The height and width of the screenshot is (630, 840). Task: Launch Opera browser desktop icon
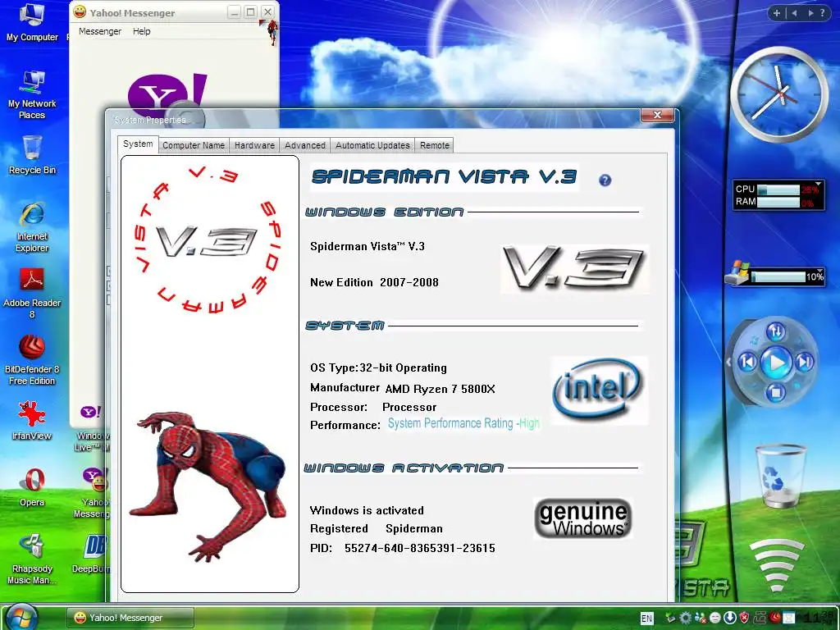tap(32, 486)
